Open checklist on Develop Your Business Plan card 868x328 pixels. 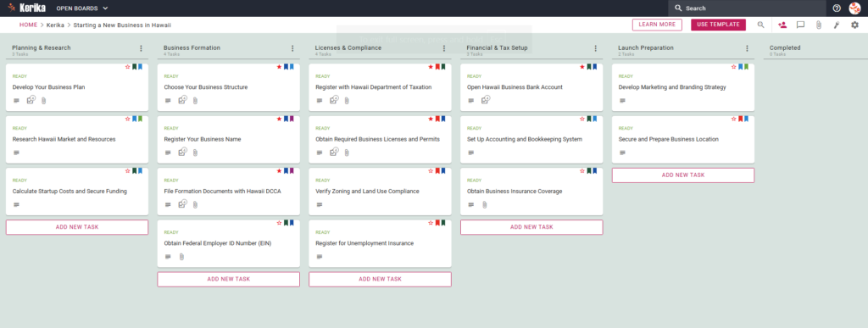(x=31, y=100)
